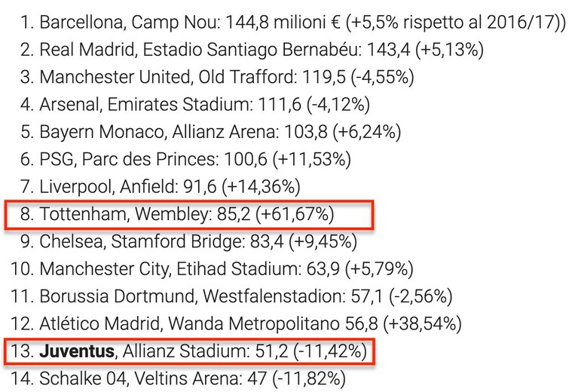
Task: Click the Liverpool, Anfield row
Action: (161, 187)
